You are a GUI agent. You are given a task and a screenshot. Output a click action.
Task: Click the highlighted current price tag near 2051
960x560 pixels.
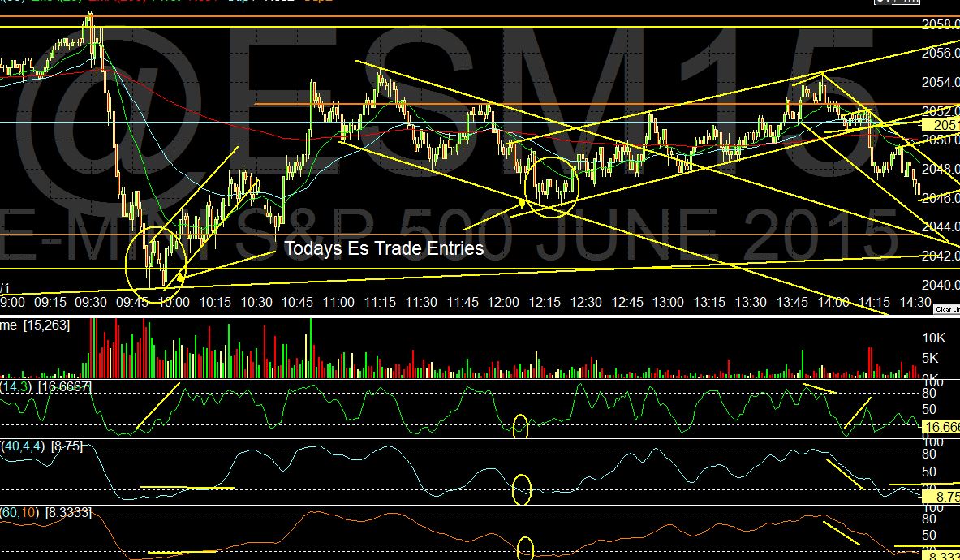tap(942, 125)
